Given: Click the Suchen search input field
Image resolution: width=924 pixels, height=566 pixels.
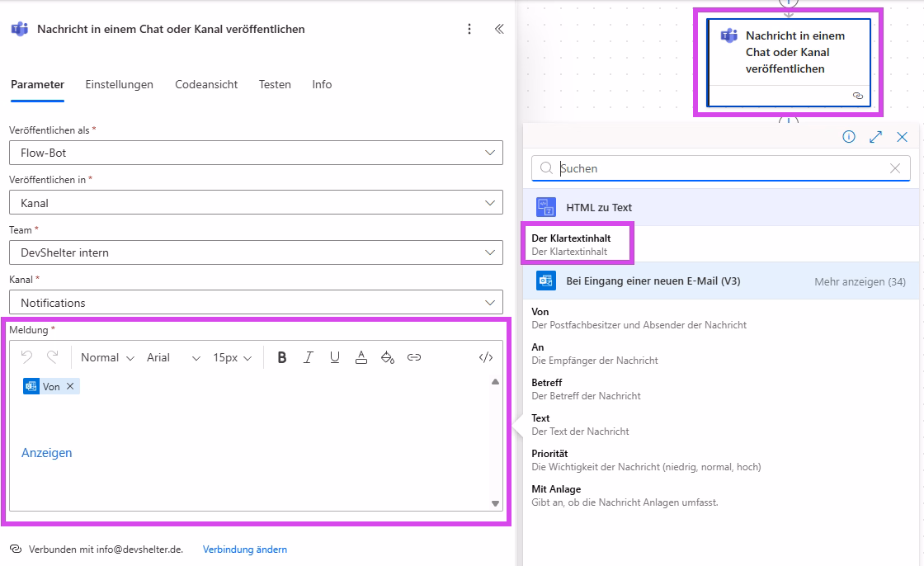Looking at the screenshot, I should pos(721,168).
